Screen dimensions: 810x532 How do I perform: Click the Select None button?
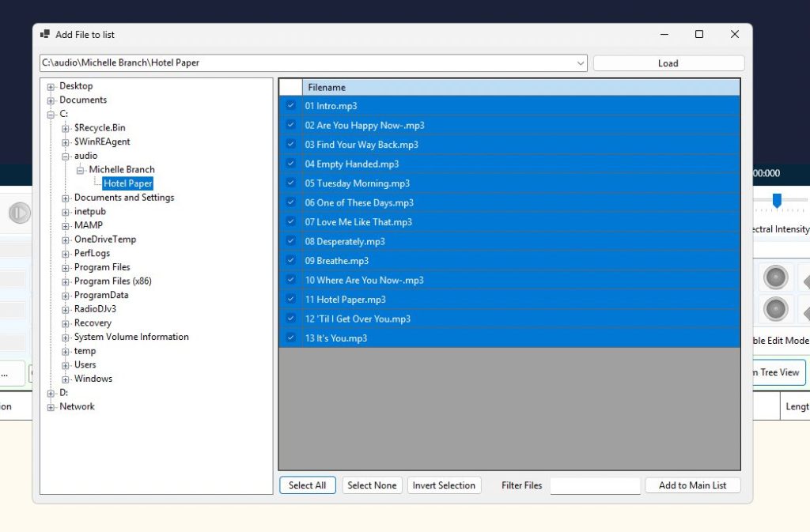coord(372,485)
